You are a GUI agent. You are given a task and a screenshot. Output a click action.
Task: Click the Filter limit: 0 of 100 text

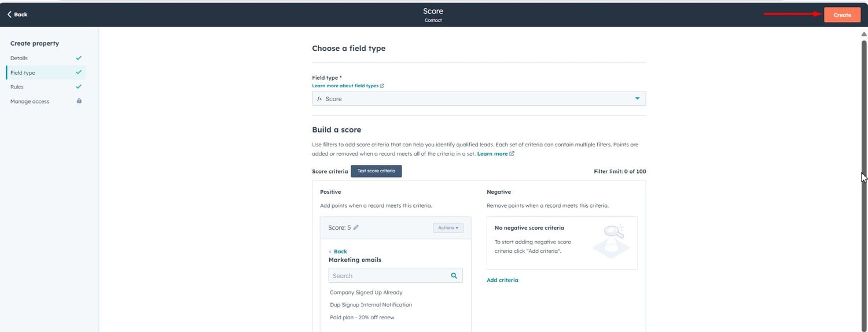click(x=620, y=171)
